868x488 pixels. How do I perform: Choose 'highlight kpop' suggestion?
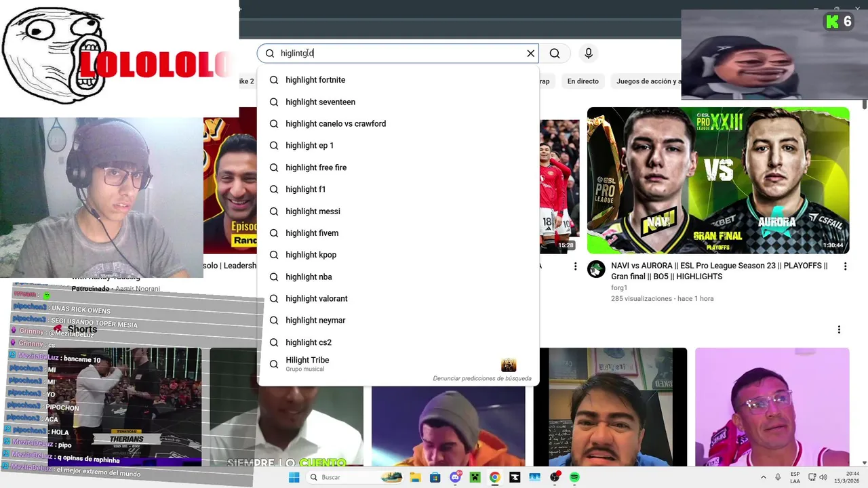pos(398,255)
